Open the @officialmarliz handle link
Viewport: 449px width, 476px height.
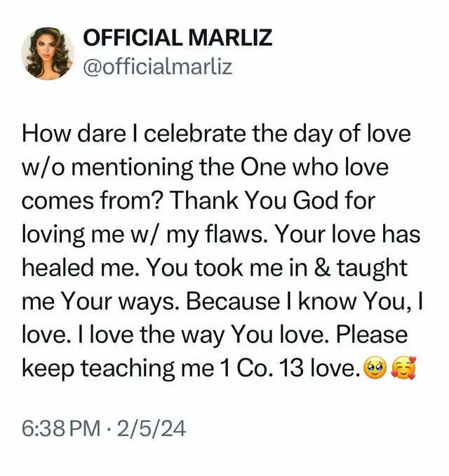click(x=158, y=67)
